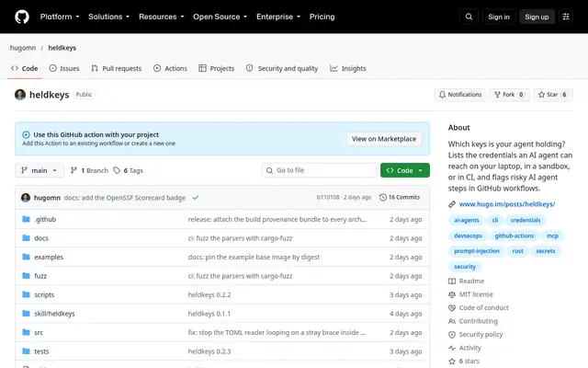Click the prompt-injection topic tag

(477, 251)
